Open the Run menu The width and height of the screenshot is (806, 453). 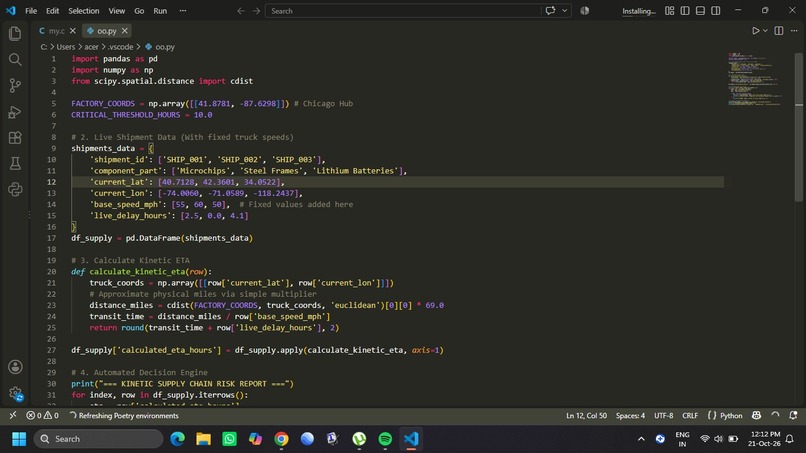pos(160,11)
